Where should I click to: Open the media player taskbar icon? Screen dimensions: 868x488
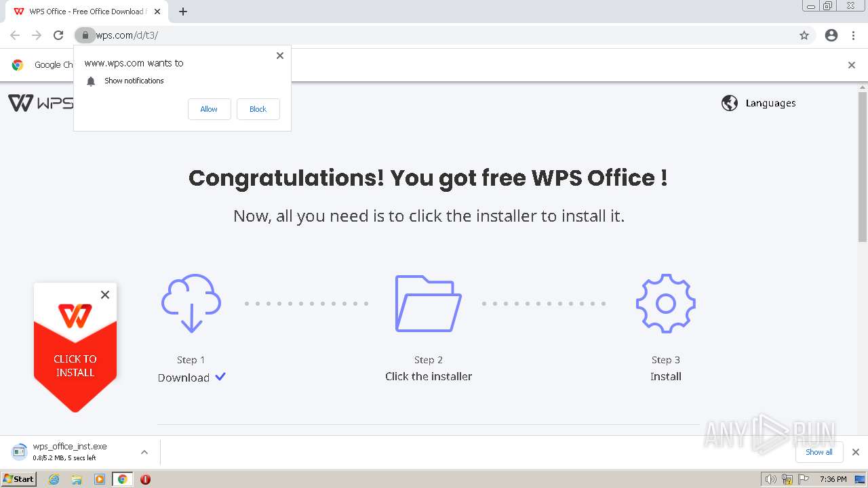click(x=100, y=479)
